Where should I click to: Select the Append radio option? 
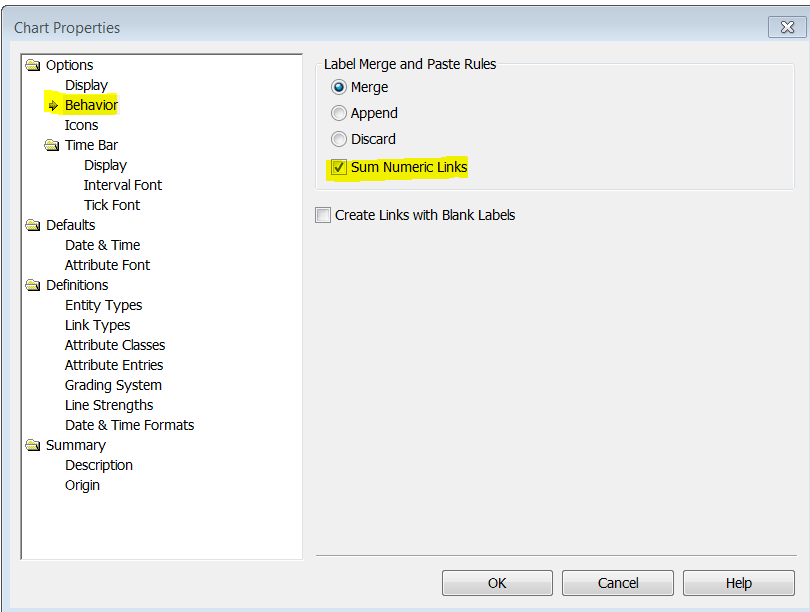pos(339,113)
